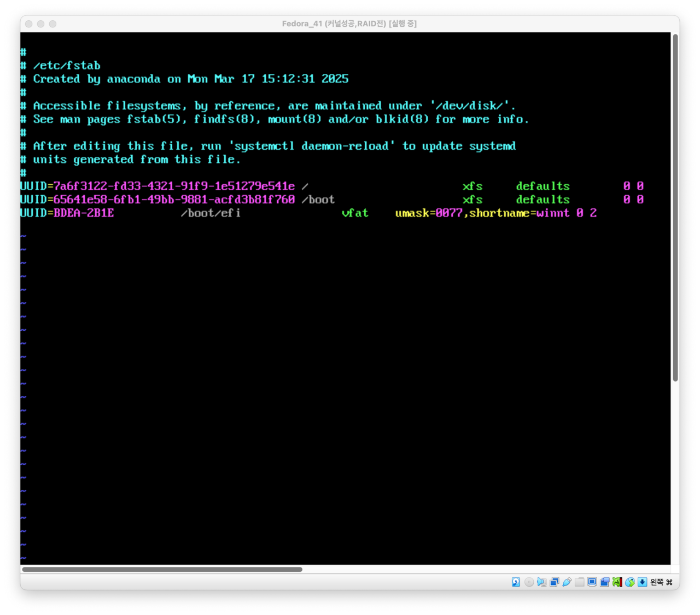The height and width of the screenshot is (615, 700).
Task: Click the audio speaker status icon
Action: 541,582
